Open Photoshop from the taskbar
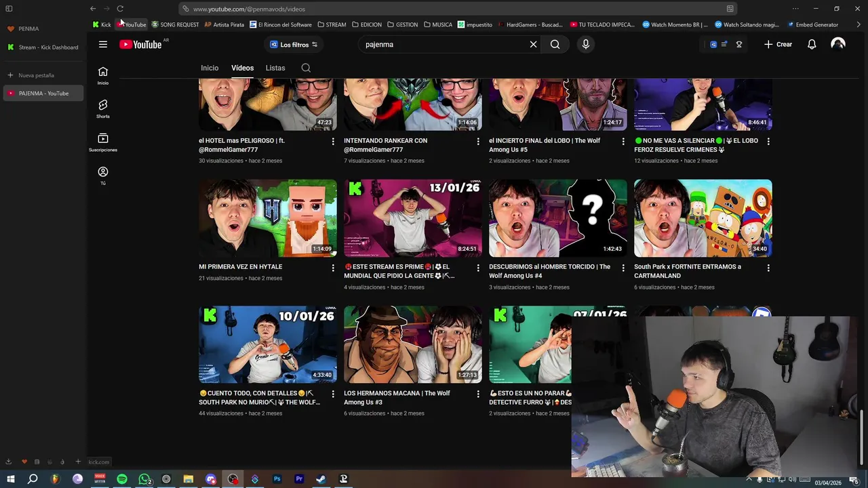Image resolution: width=868 pixels, height=488 pixels. pyautogui.click(x=277, y=479)
